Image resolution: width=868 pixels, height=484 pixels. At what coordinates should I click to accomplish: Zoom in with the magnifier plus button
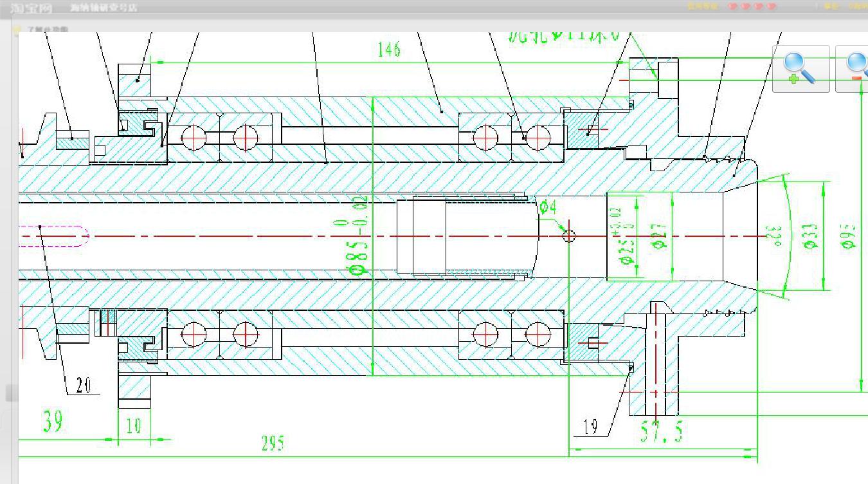tap(800, 69)
